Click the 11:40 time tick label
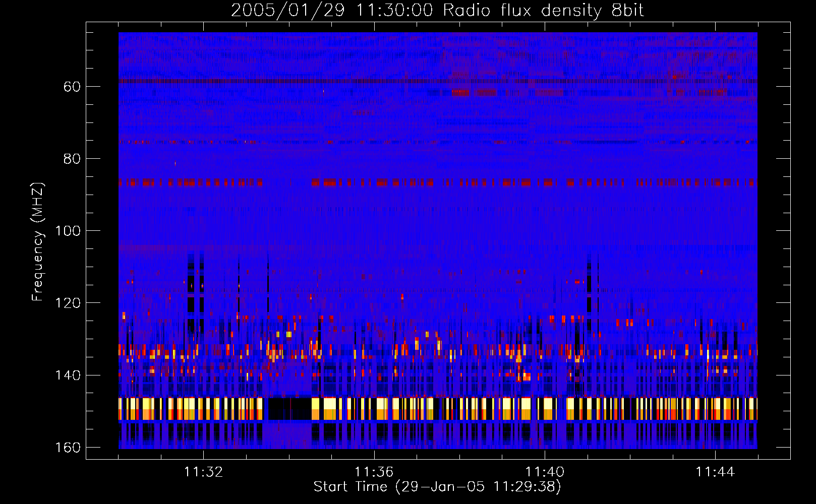The image size is (816, 504). click(x=545, y=472)
